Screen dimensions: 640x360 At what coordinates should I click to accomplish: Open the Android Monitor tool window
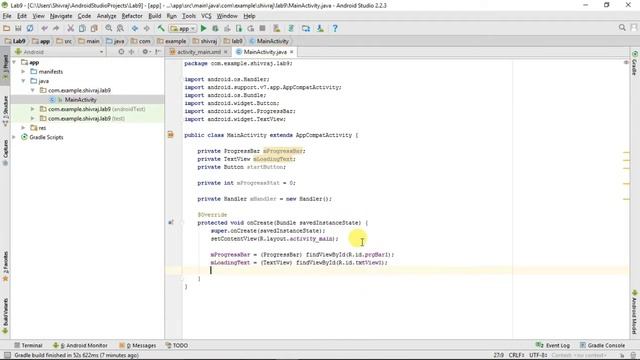coord(80,345)
